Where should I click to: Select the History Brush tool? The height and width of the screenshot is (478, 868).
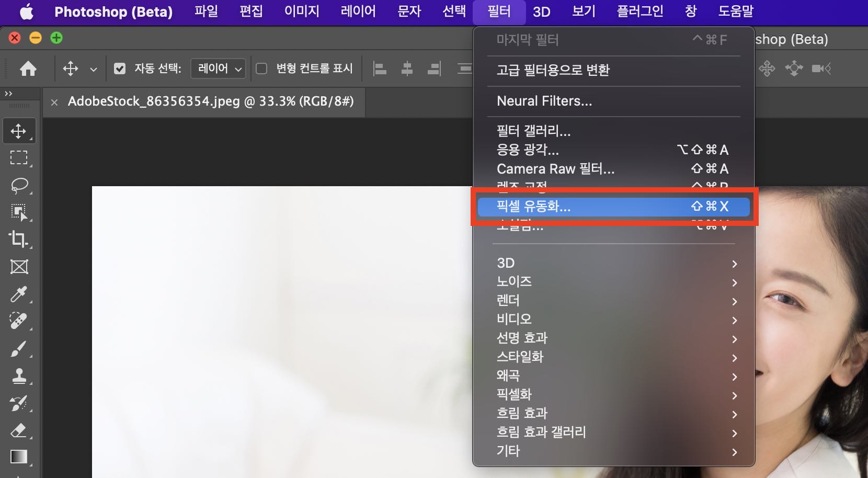pos(19,403)
